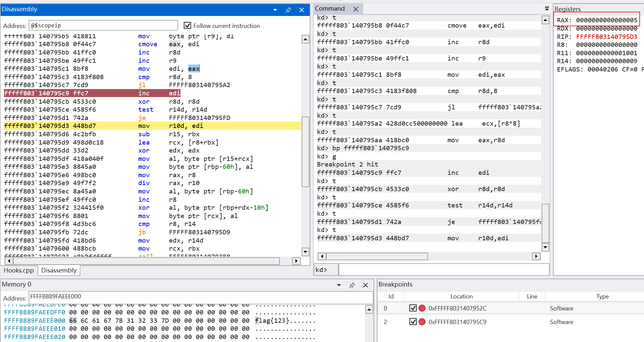The image size is (644, 342).
Task: Click the RDX register value
Action: click(606, 28)
